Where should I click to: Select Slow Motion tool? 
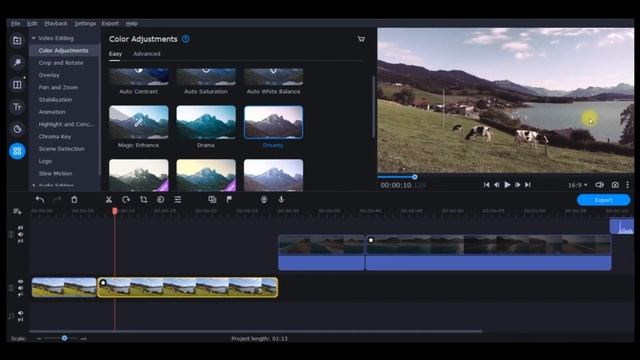[55, 173]
